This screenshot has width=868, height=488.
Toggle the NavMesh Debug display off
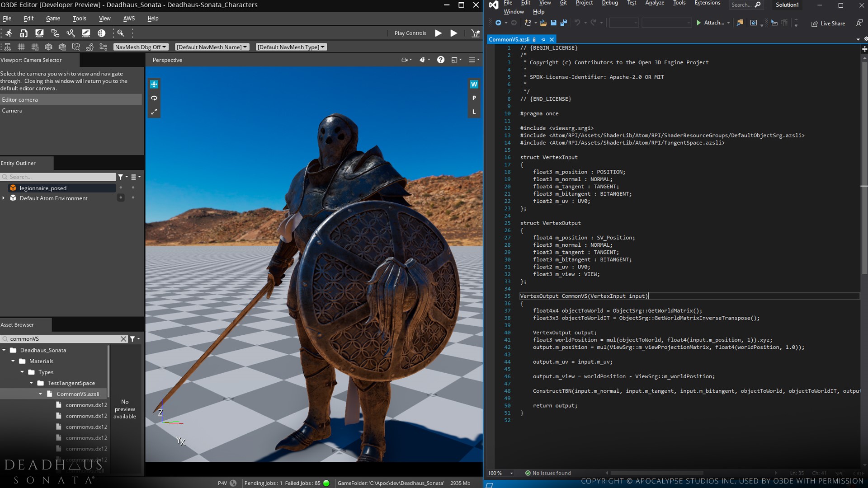pyautogui.click(x=140, y=47)
